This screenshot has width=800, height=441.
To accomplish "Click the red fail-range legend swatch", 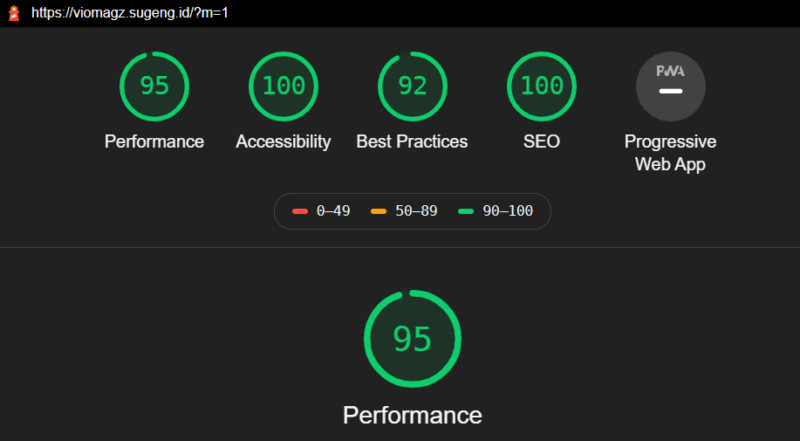I will [x=299, y=212].
